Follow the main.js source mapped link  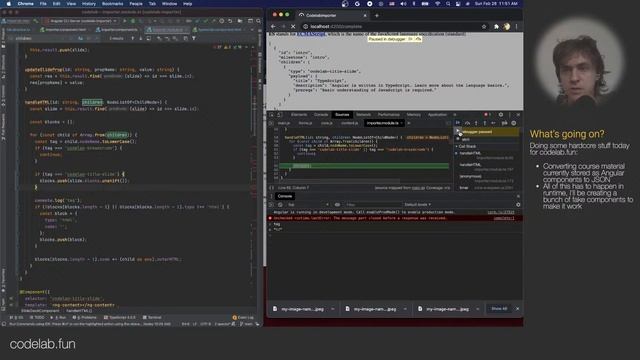point(418,188)
